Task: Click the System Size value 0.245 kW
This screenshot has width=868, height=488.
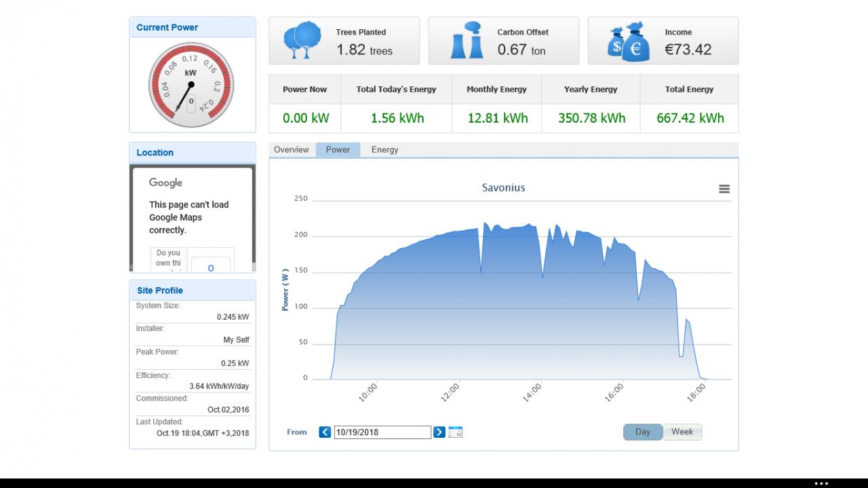Action: (233, 317)
